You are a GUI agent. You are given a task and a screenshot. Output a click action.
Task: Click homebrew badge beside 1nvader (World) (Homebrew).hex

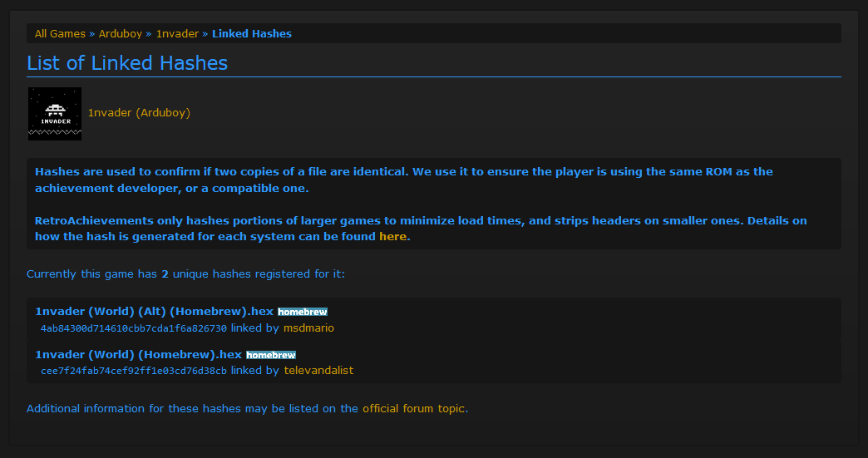271,355
